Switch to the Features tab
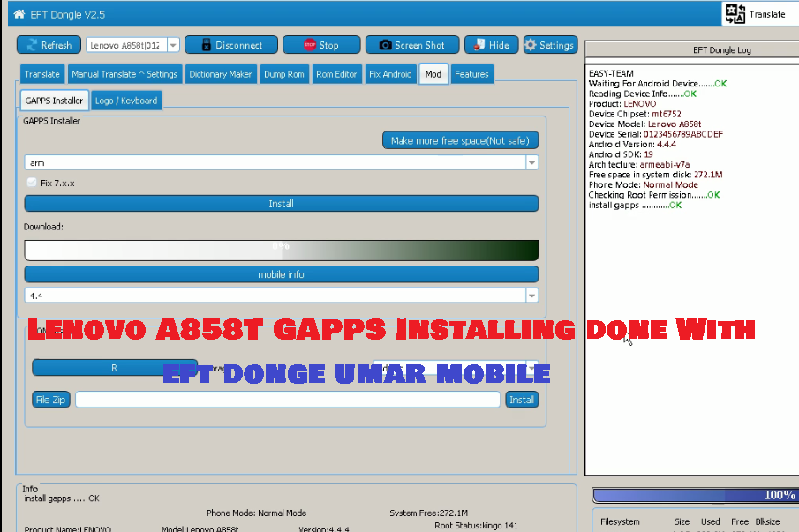 [x=471, y=74]
